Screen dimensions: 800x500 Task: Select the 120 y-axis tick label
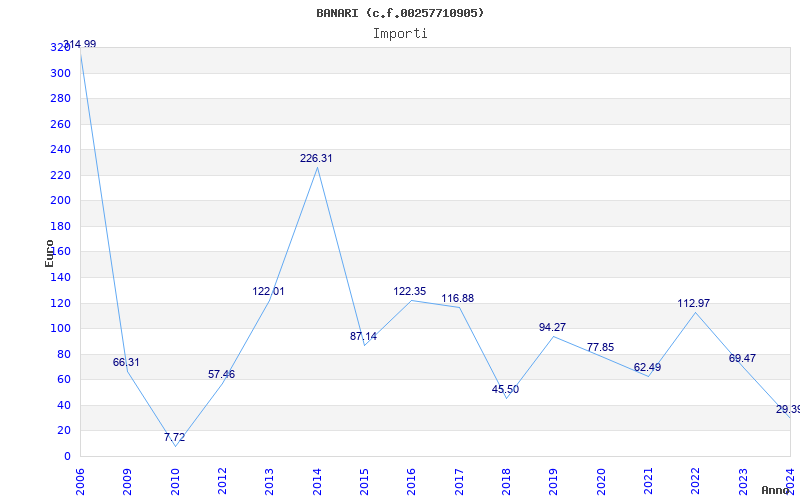[x=60, y=303]
